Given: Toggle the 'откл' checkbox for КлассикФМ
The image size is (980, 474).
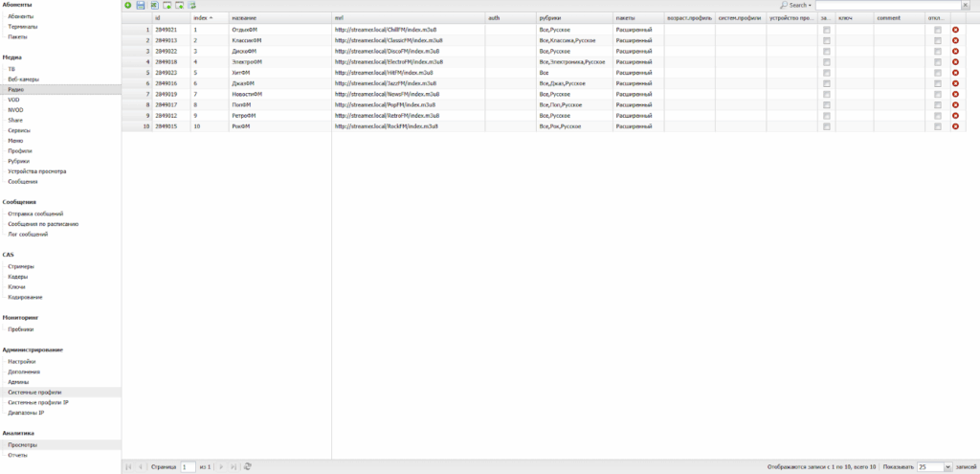Looking at the screenshot, I should click(x=938, y=41).
